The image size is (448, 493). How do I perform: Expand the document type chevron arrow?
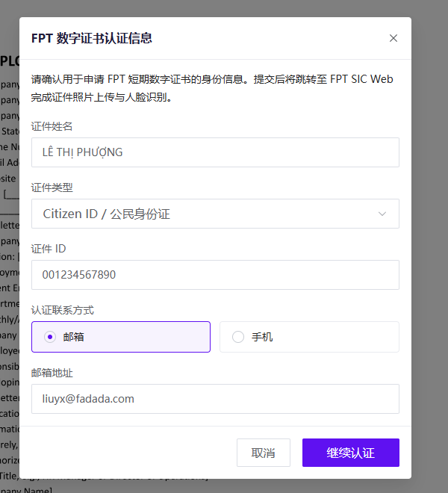382,214
